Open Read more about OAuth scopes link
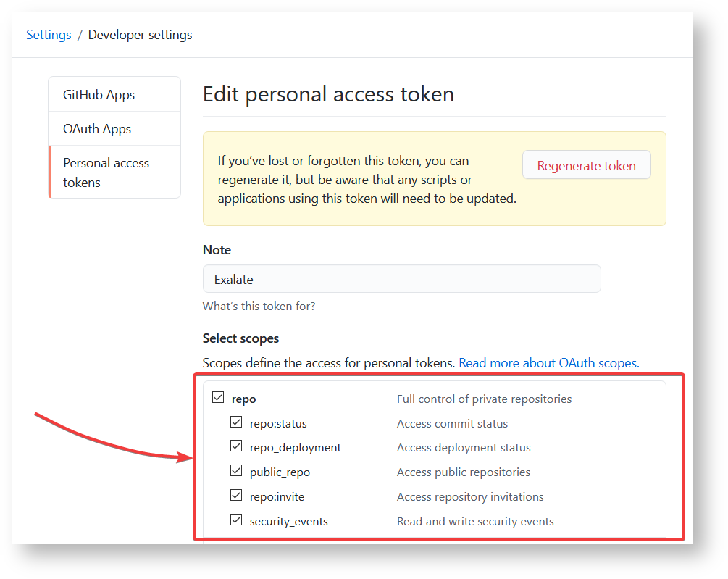 coord(549,362)
